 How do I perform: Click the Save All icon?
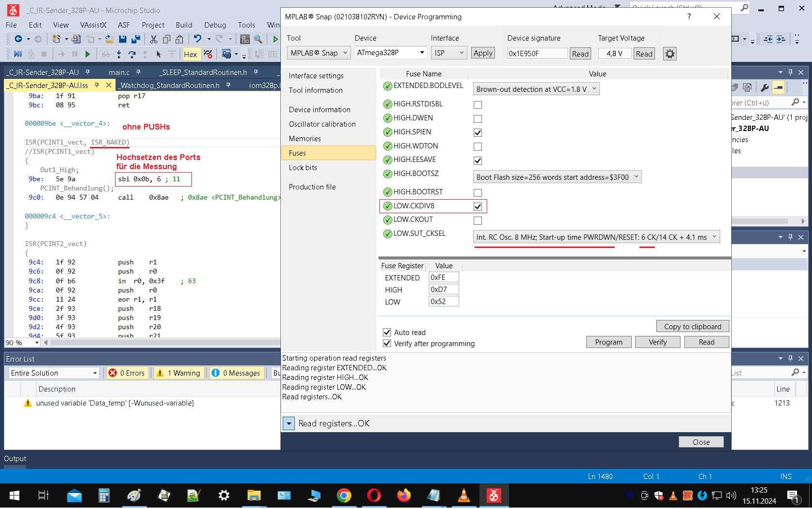coord(136,39)
